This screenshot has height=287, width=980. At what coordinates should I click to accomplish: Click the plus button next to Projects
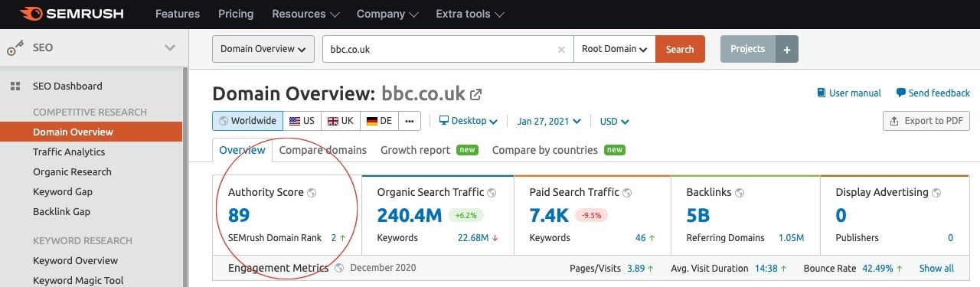coord(787,49)
